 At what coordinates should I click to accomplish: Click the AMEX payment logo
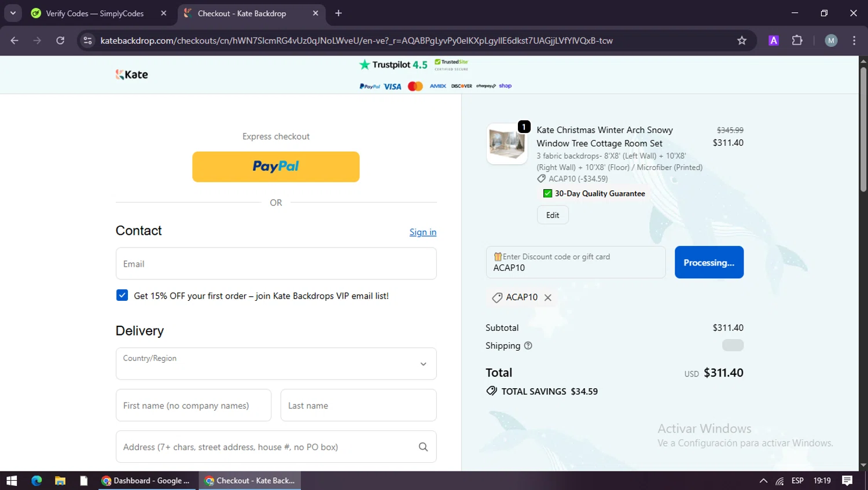pyautogui.click(x=437, y=86)
